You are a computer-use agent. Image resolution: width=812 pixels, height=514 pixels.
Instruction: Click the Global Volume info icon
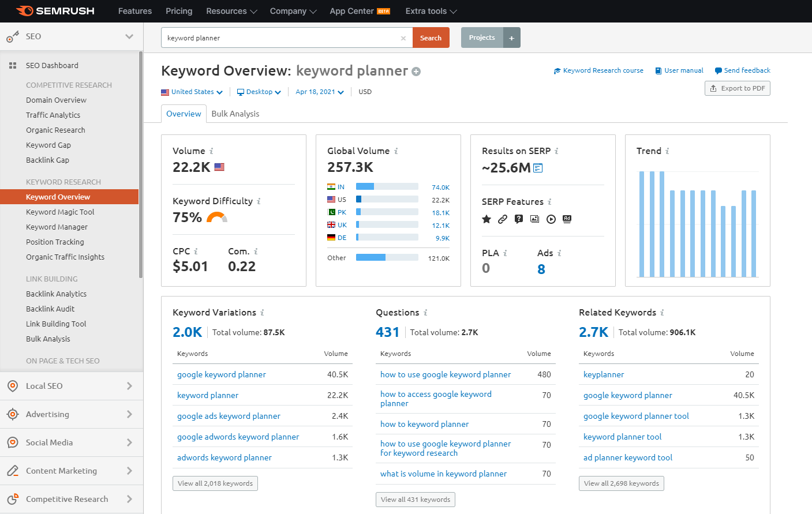click(396, 151)
